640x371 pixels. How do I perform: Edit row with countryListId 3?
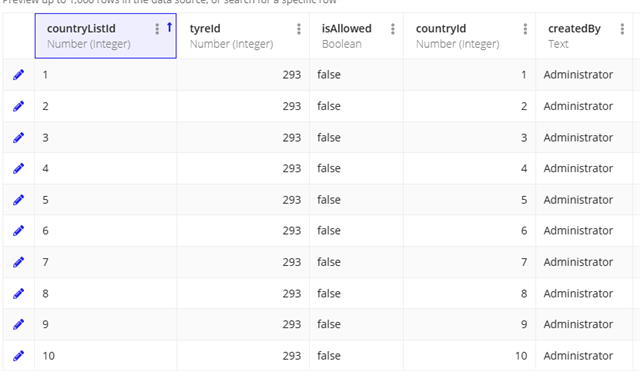click(18, 138)
